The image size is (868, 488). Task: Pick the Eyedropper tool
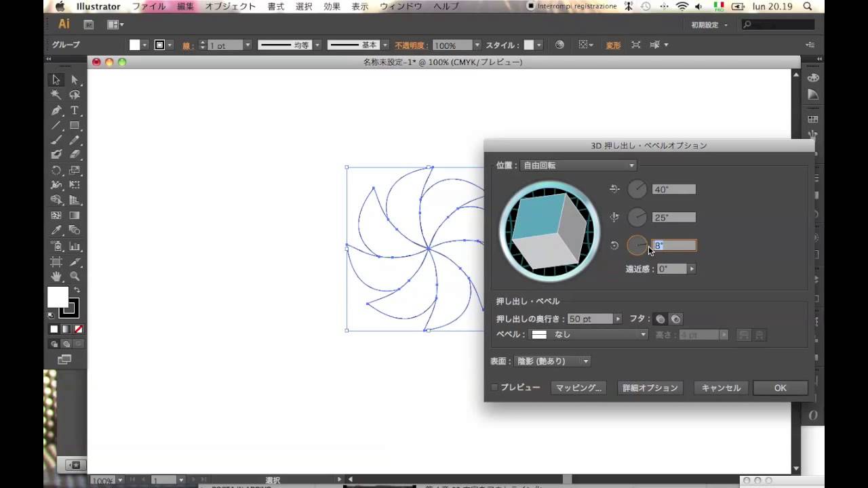[x=56, y=231]
